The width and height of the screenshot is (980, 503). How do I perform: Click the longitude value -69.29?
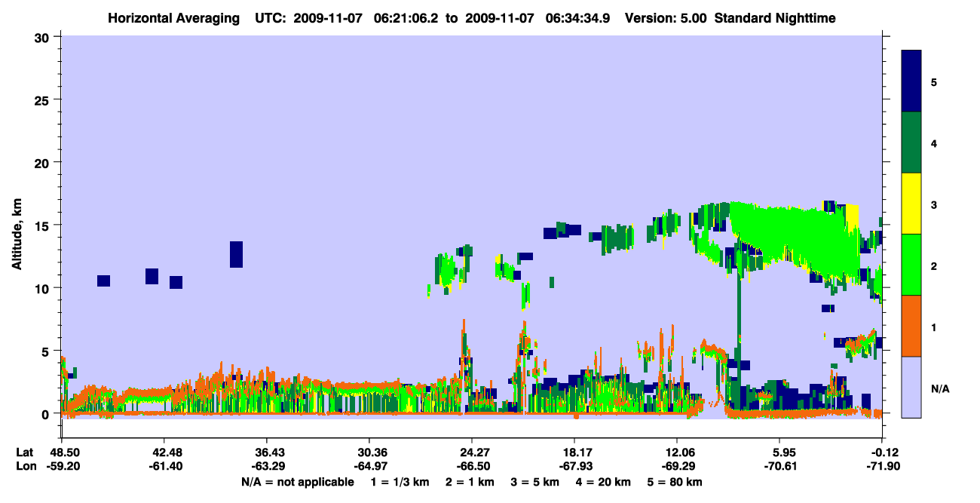coord(677,466)
